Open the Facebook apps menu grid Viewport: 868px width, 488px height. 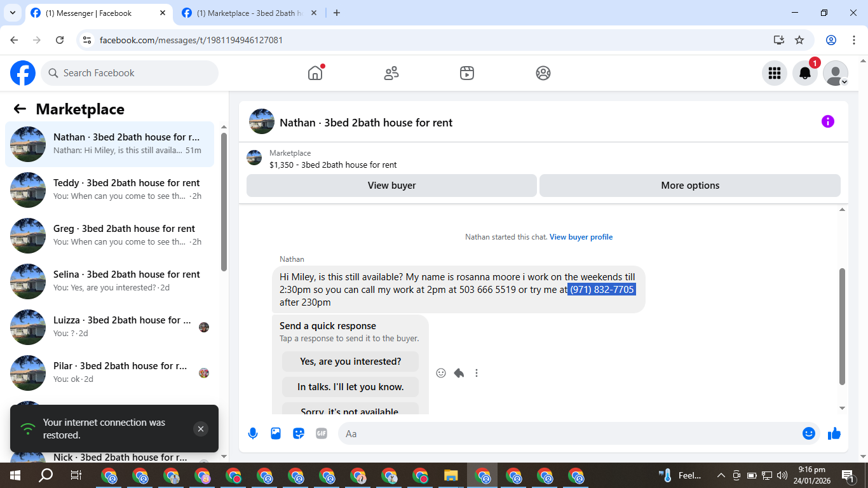tap(775, 73)
